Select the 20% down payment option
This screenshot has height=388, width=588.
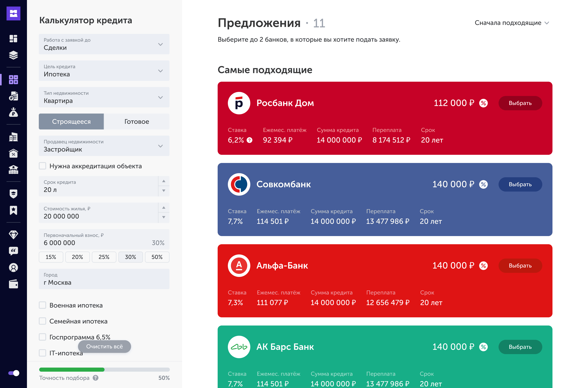77,257
